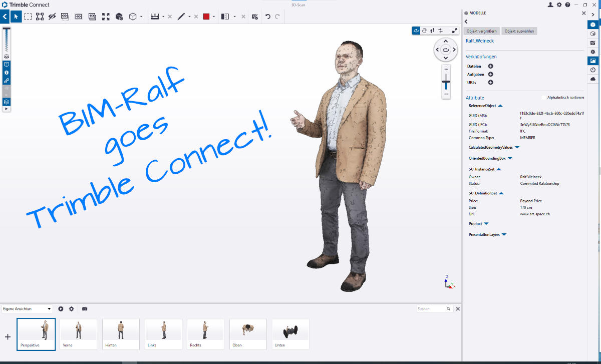
Task: Click the zoom slider handle
Action: pos(446,82)
